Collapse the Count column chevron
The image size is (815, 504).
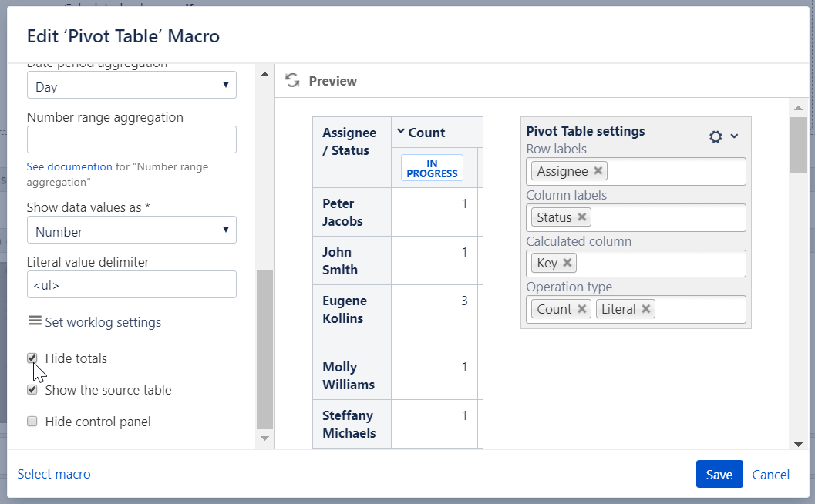pos(401,132)
